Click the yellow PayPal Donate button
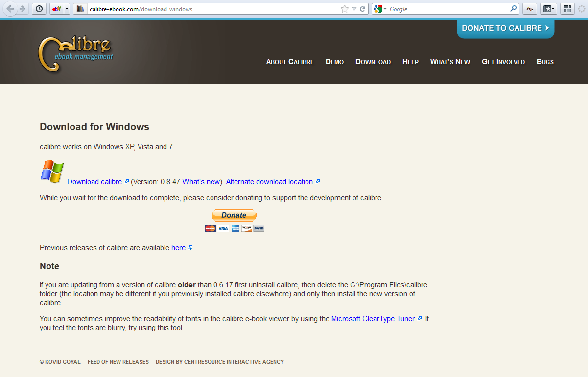This screenshot has width=588, height=377. coord(234,215)
